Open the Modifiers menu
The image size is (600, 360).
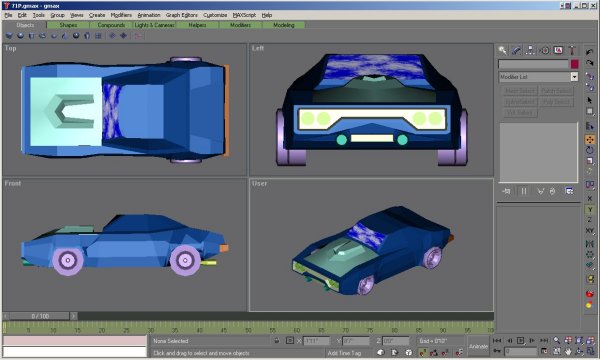[121, 15]
